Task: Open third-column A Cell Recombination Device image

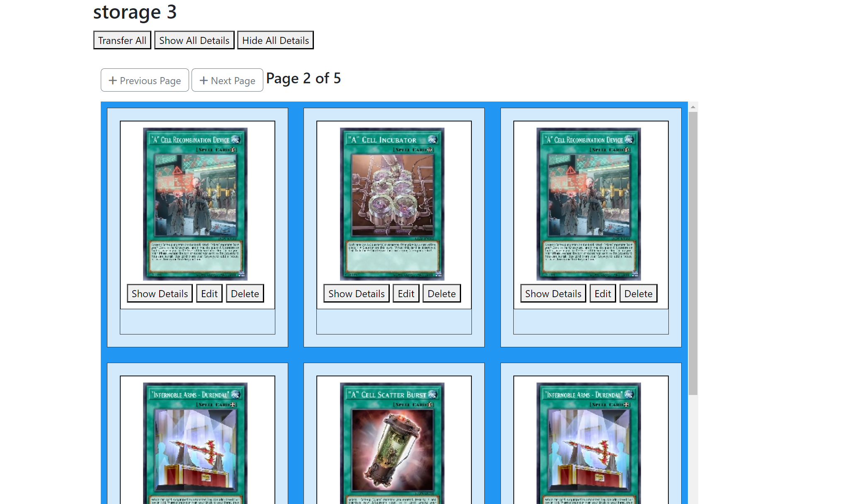Action: click(x=589, y=204)
